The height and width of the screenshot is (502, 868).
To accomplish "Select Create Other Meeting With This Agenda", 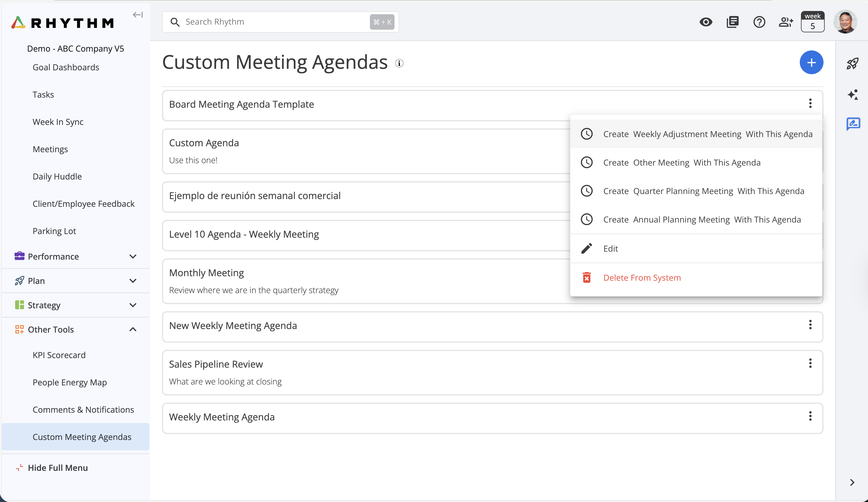I will click(681, 162).
